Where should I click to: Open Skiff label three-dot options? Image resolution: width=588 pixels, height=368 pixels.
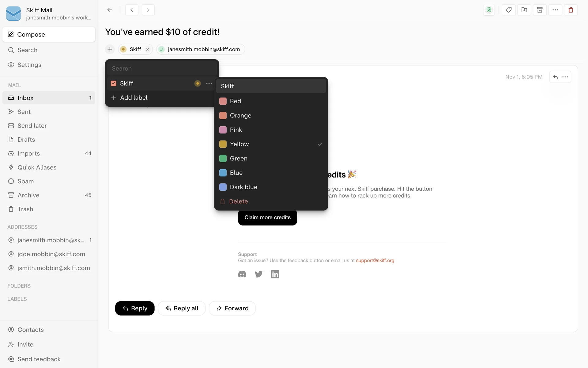click(209, 83)
